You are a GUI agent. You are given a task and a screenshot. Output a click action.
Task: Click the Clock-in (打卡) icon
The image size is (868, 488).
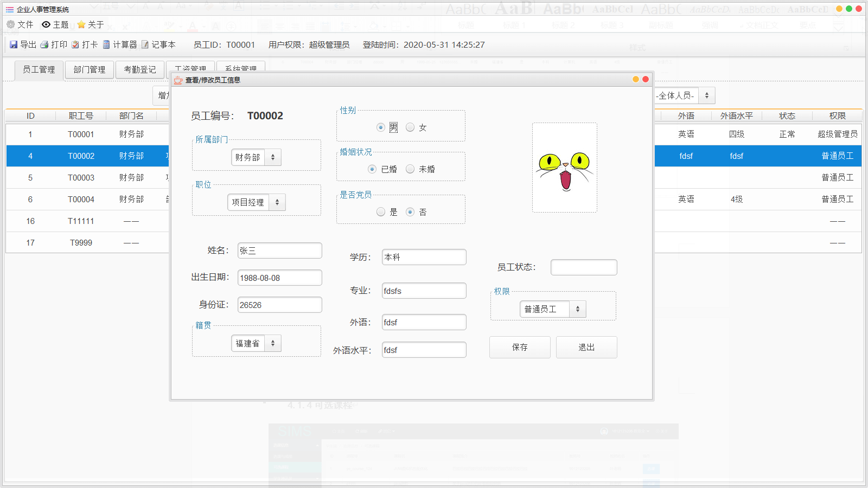point(75,44)
